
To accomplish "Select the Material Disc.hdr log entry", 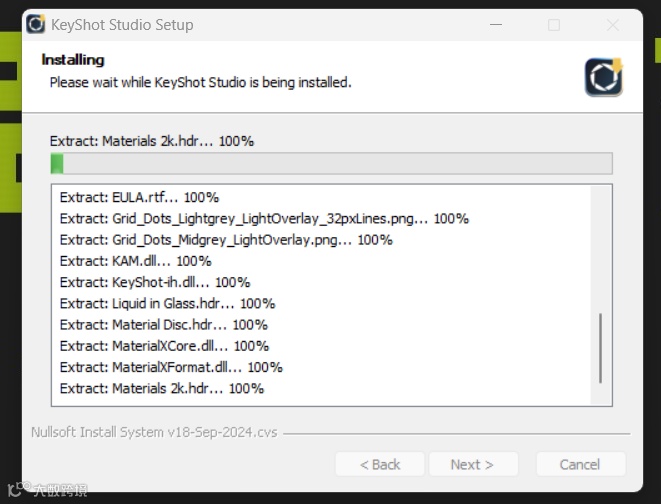I will (164, 325).
